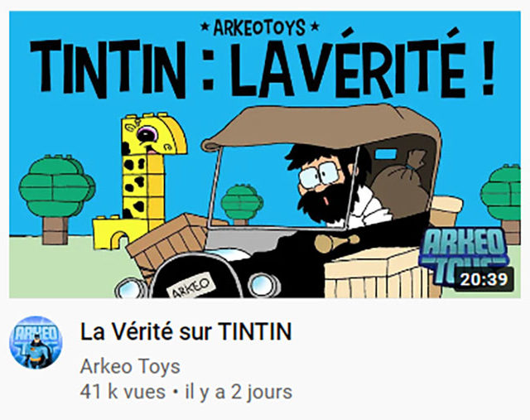Image resolution: width=530 pixels, height=420 pixels.
Task: Click the brown canvas car roof
Action: click(x=321, y=127)
